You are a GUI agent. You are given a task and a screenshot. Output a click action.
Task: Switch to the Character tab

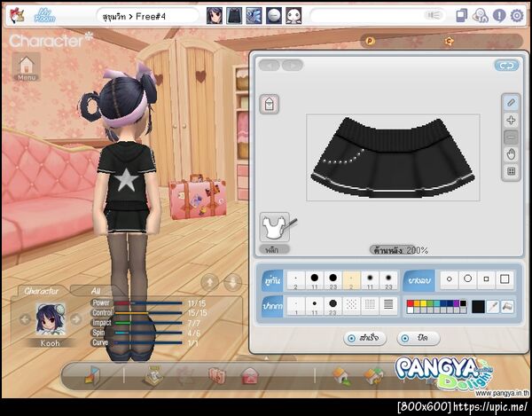[x=42, y=291]
